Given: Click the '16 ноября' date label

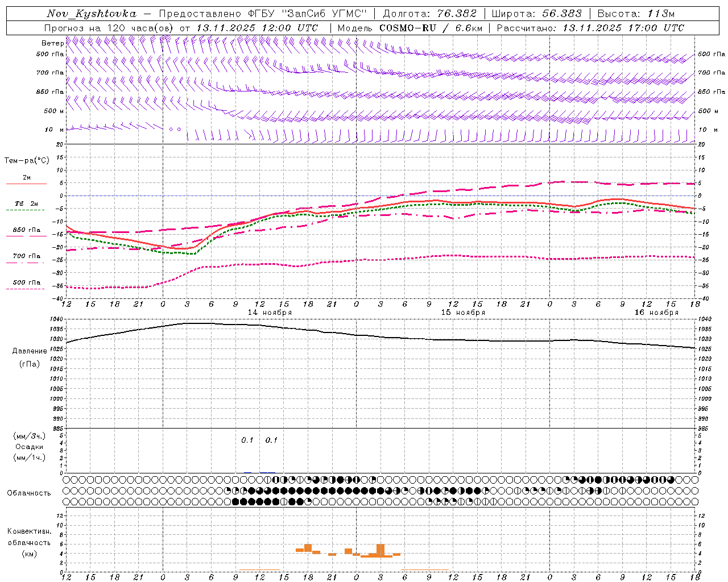Looking at the screenshot, I should tap(656, 313).
